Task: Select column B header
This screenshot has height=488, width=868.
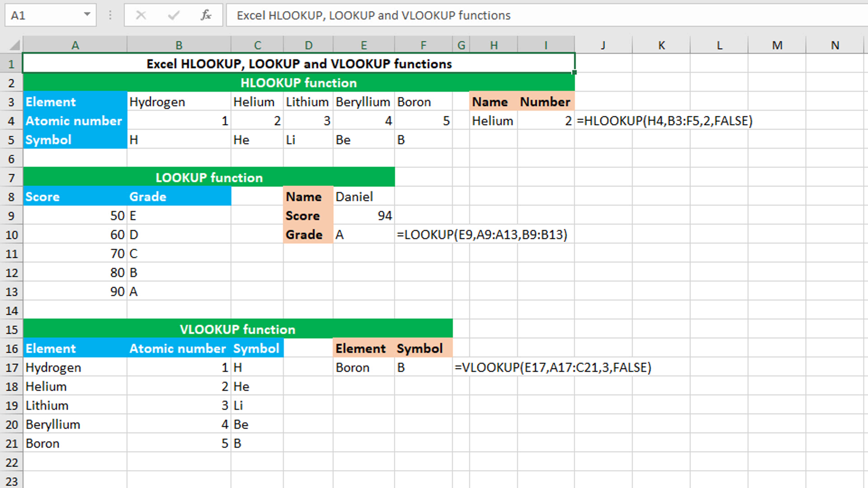Action: [x=179, y=45]
